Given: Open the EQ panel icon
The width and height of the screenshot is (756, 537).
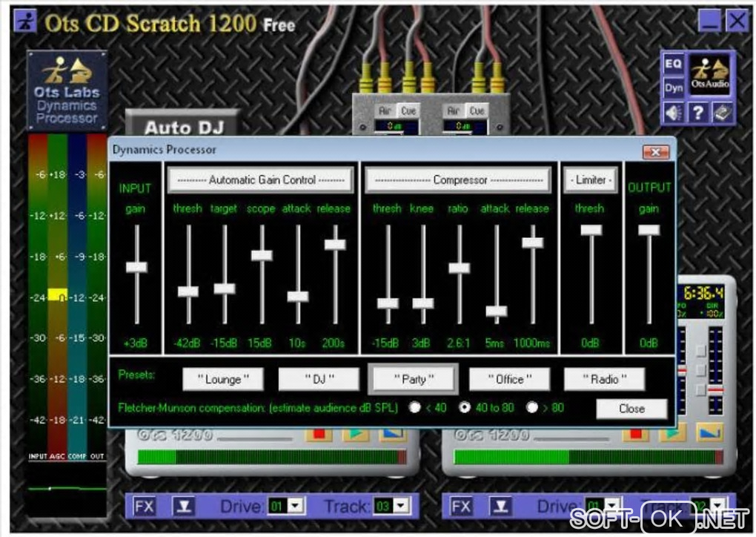Looking at the screenshot, I should [673, 64].
